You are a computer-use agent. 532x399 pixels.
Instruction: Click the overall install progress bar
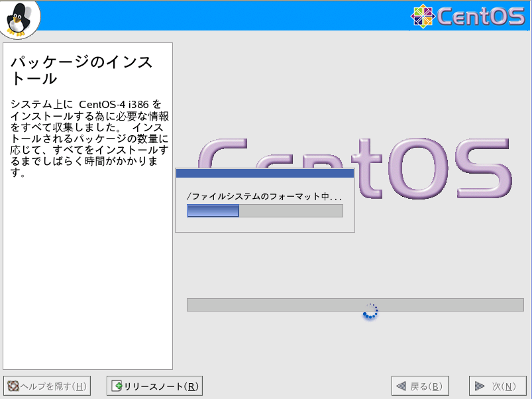pyautogui.click(x=355, y=305)
